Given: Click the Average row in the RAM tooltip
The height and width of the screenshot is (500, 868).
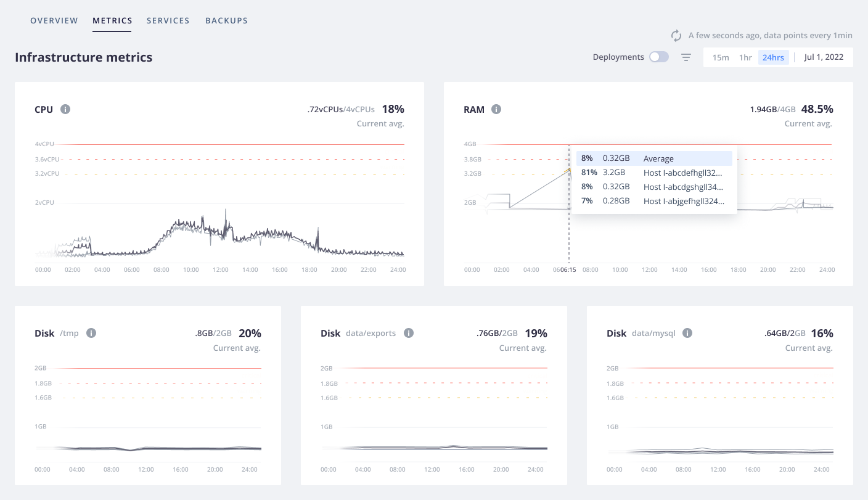Looking at the screenshot, I should pos(654,158).
